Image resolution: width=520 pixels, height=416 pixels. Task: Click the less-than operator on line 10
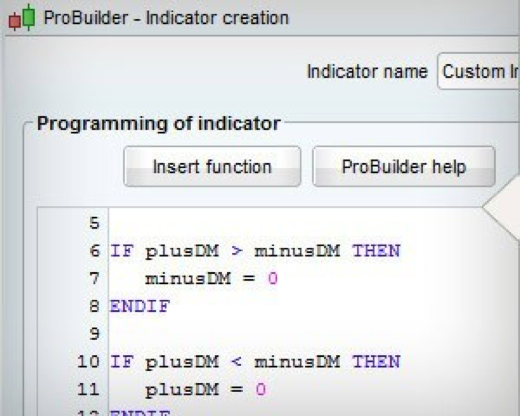[236, 362]
